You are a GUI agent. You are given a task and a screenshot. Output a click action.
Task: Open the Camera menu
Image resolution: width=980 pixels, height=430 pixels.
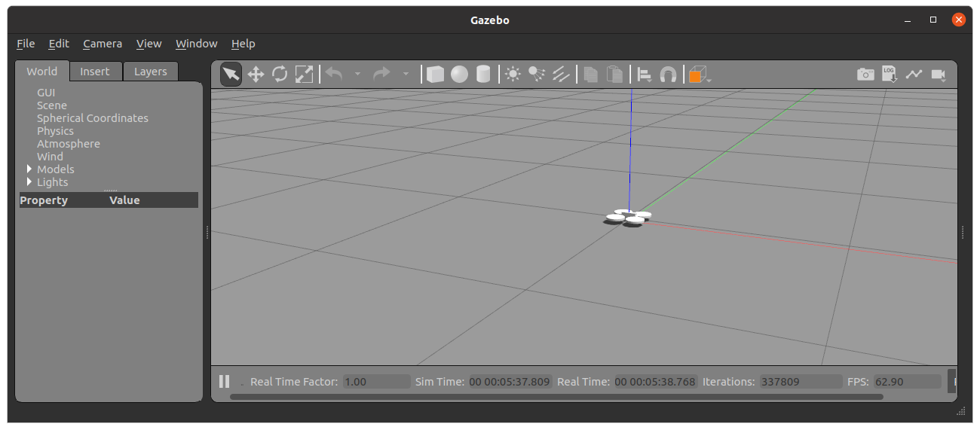(x=103, y=44)
